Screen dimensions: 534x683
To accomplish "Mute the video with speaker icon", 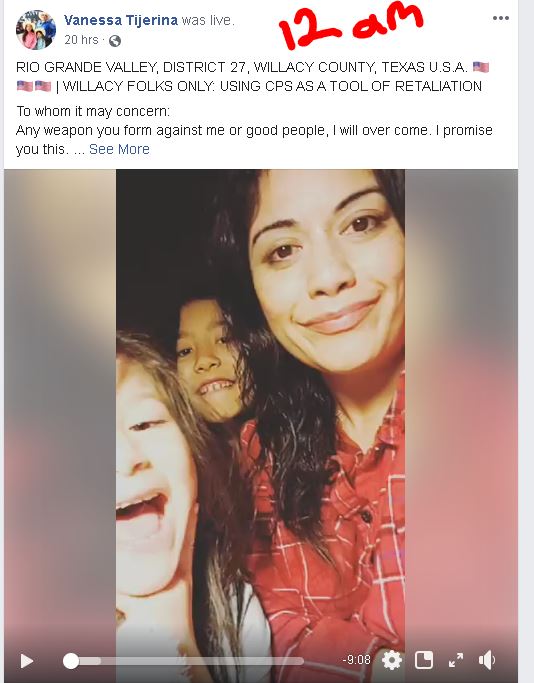I will [x=487, y=660].
